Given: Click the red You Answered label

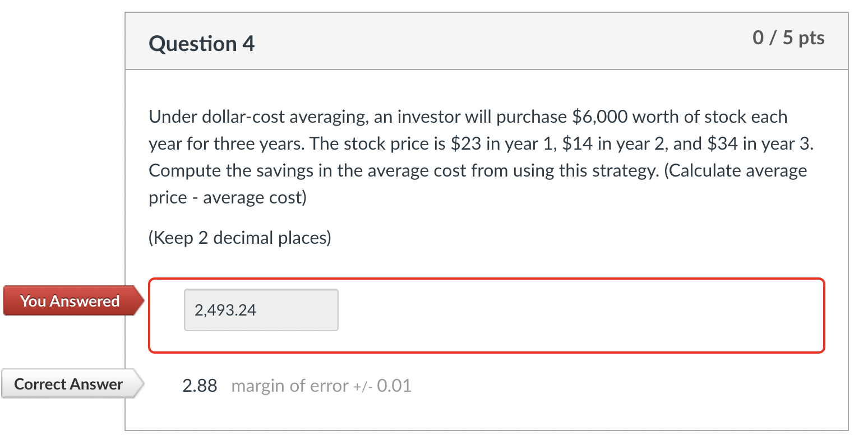Looking at the screenshot, I should 70,301.
